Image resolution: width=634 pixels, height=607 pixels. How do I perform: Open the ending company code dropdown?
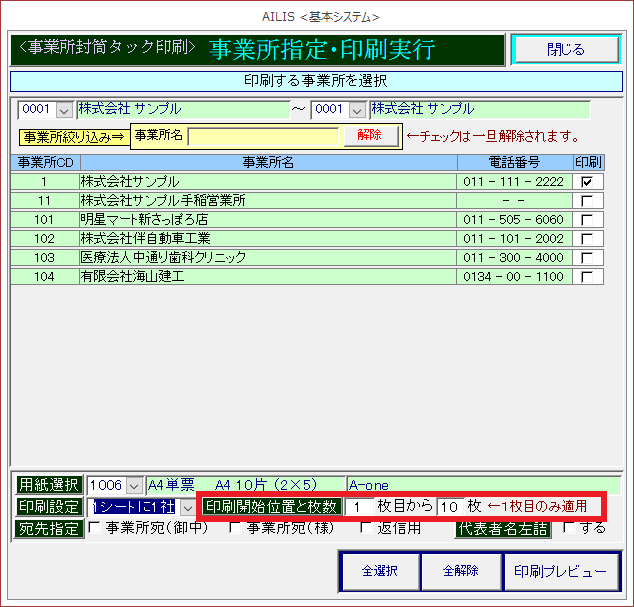pos(358,109)
